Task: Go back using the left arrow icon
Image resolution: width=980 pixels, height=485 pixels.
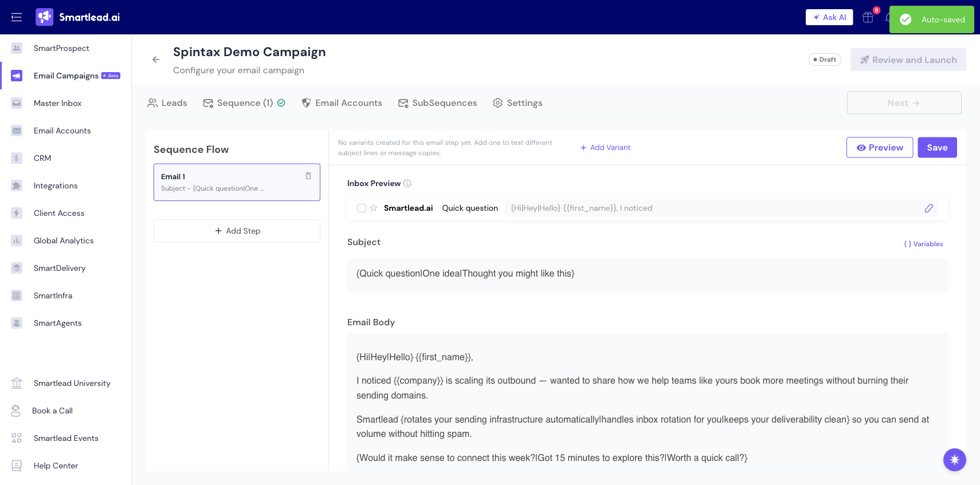Action: 156,60
